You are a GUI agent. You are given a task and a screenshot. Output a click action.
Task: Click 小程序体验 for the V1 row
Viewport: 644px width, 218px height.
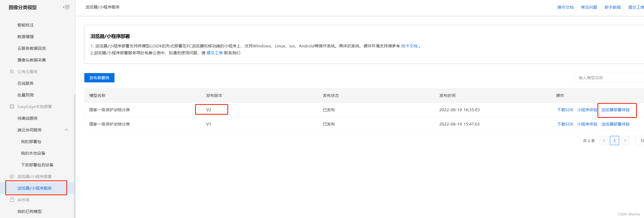point(587,124)
